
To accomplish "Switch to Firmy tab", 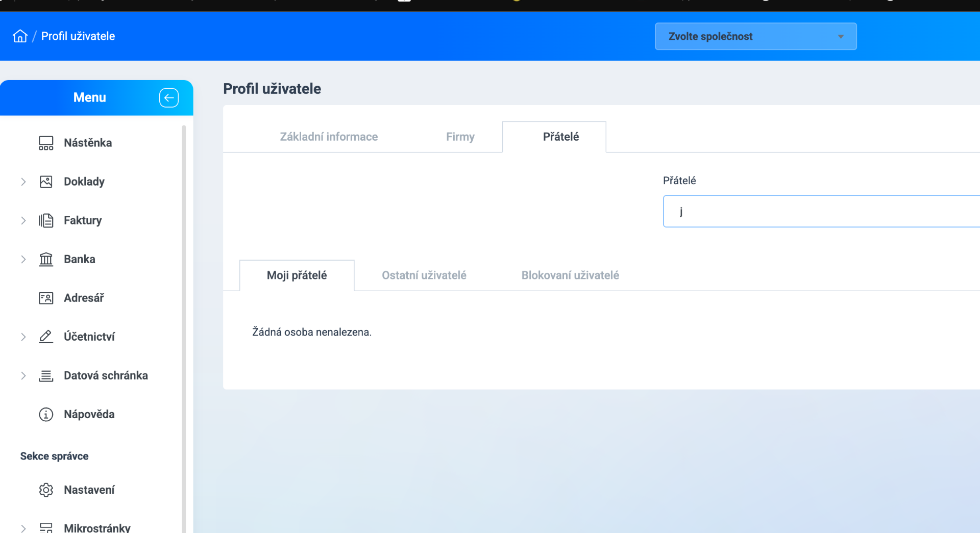I will [x=460, y=137].
